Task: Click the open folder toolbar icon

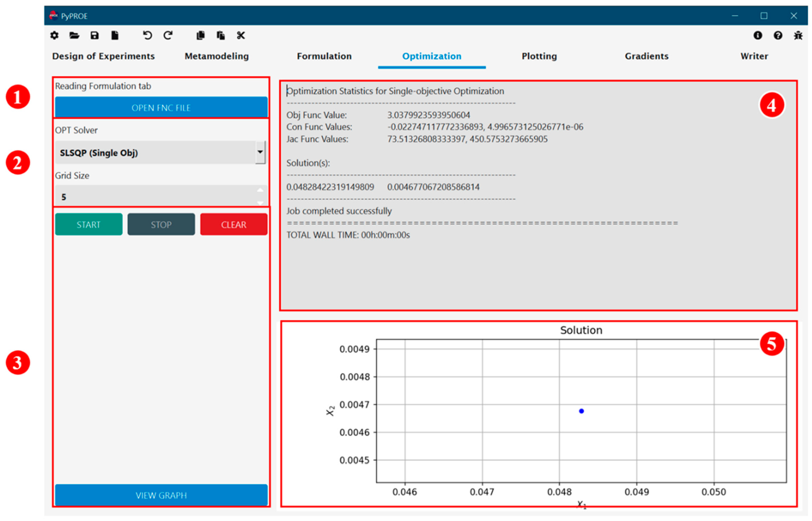Action: pos(74,35)
